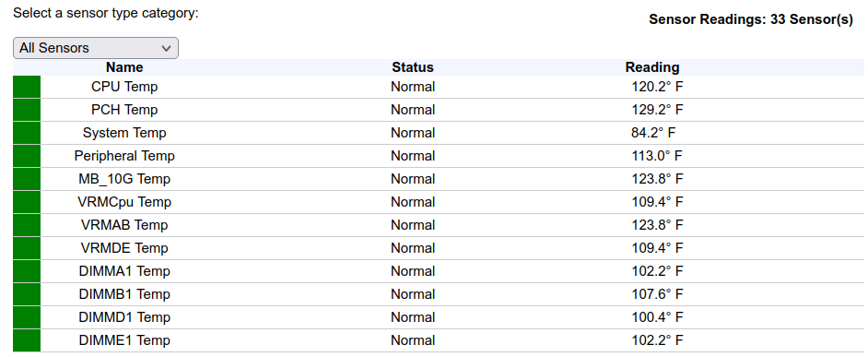Viewport: 868px width, 357px height.
Task: Click the Normal status of CPU Temp
Action: tap(413, 87)
